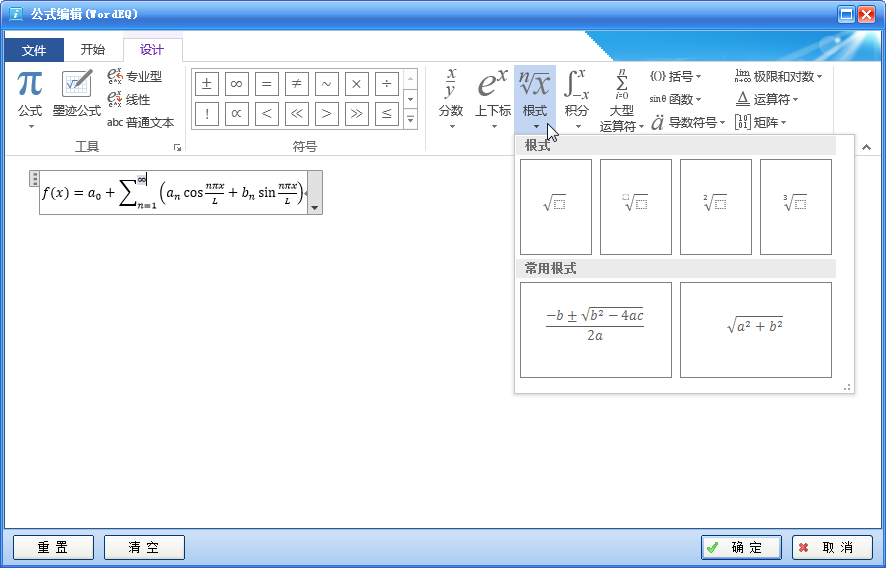This screenshot has height=568, width=886.
Task: Click the 清空 clear button
Action: point(144,547)
